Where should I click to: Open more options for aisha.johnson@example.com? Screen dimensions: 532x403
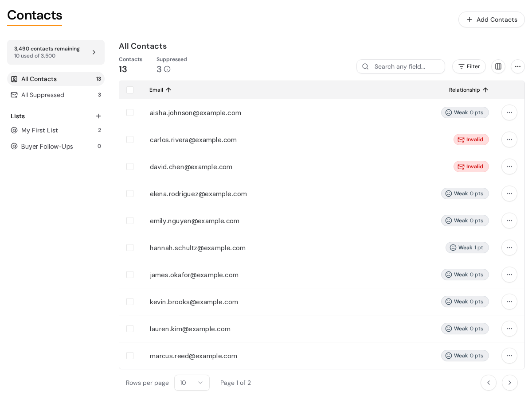[509, 112]
